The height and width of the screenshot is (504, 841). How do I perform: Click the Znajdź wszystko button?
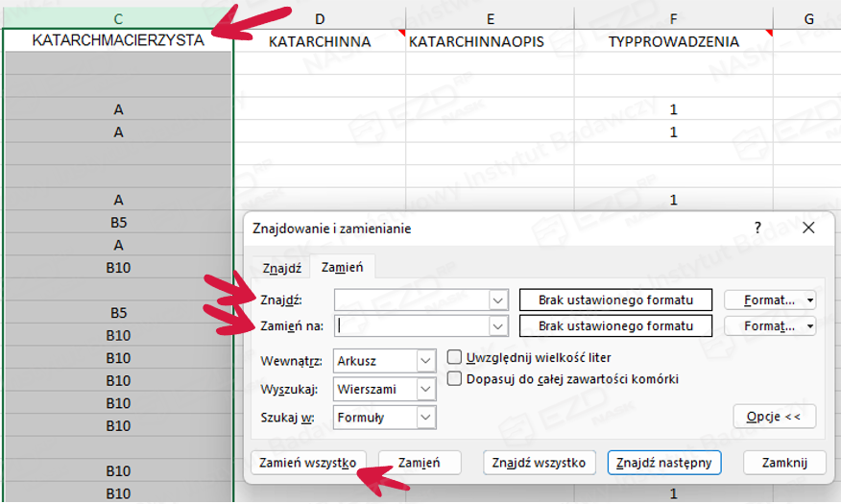coord(539,463)
